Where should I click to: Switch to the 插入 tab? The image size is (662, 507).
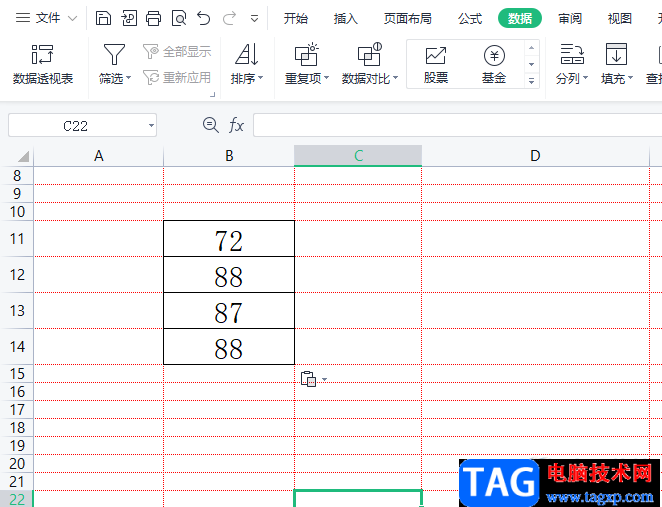click(345, 19)
